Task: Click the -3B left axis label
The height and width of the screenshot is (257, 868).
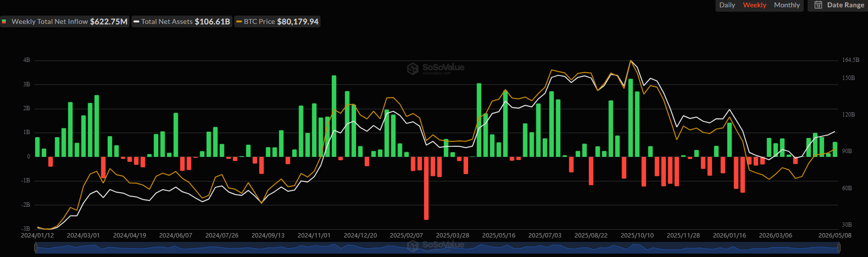Action: [26, 228]
